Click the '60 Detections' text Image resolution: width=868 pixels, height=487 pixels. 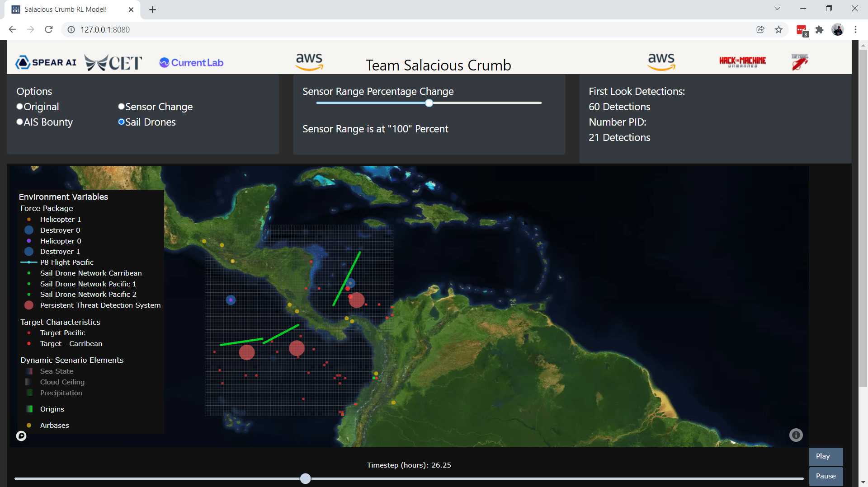[619, 107]
